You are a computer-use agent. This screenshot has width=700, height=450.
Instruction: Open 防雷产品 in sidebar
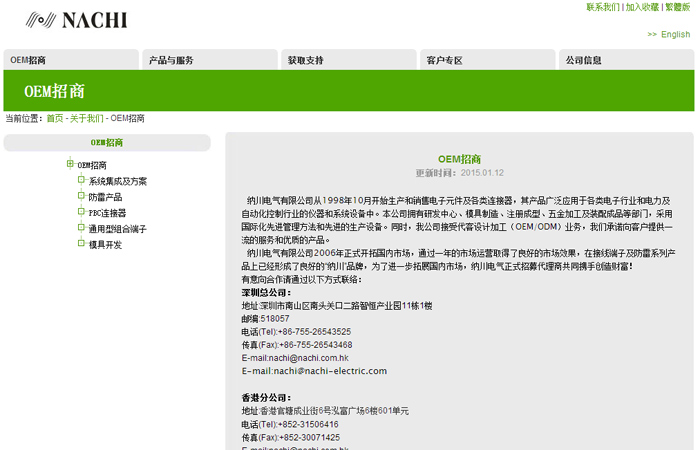pos(105,197)
